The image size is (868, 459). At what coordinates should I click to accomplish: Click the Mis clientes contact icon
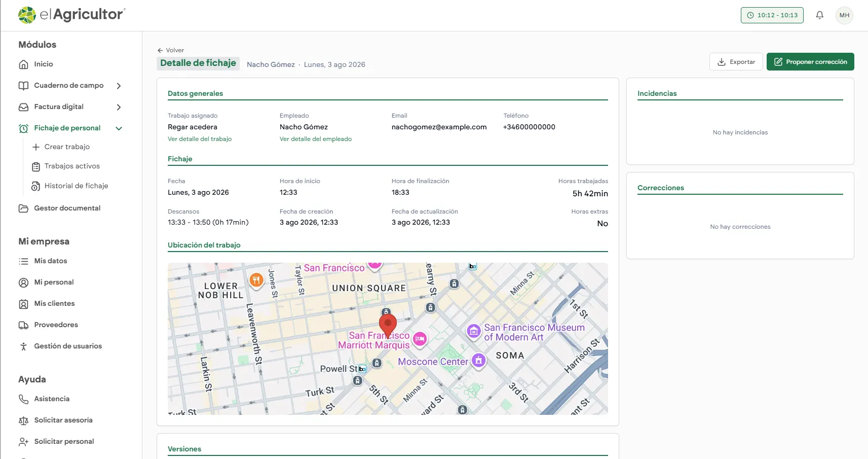(x=23, y=304)
